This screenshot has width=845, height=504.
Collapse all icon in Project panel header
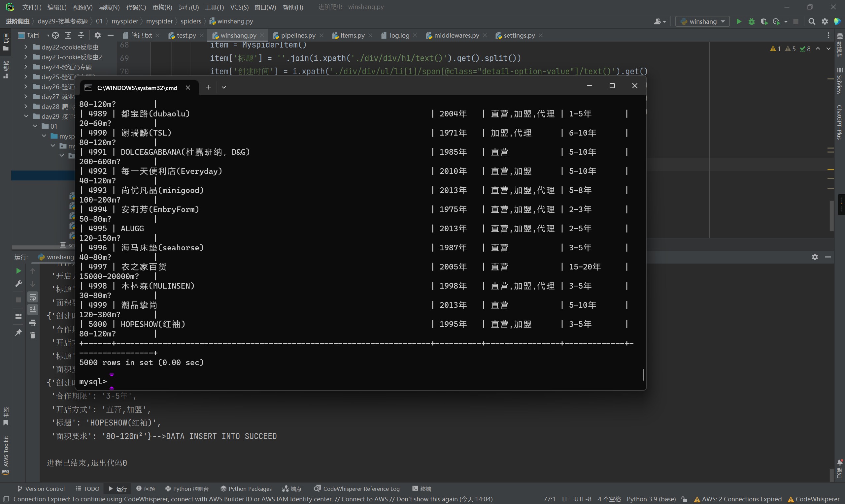(x=81, y=35)
